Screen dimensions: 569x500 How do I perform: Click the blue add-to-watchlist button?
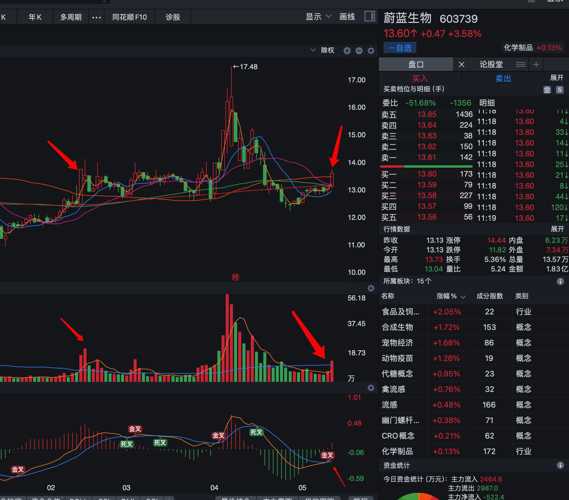click(x=400, y=48)
